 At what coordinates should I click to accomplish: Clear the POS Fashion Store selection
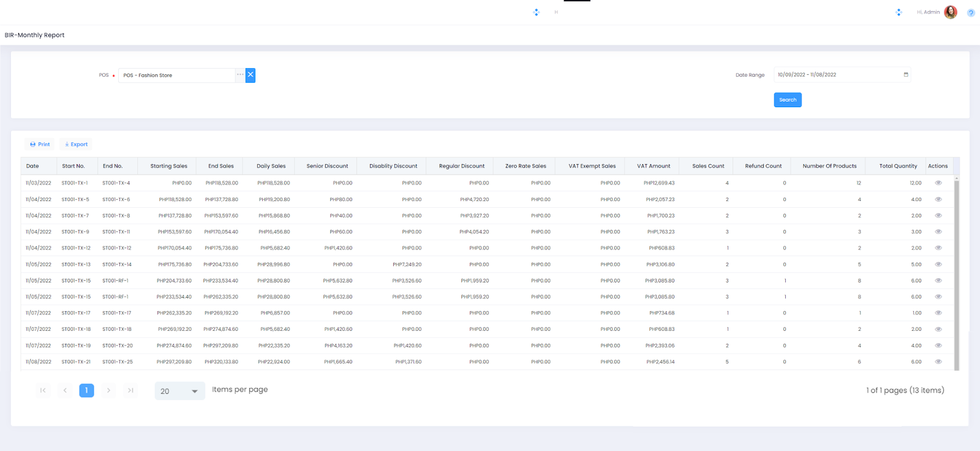[251, 75]
